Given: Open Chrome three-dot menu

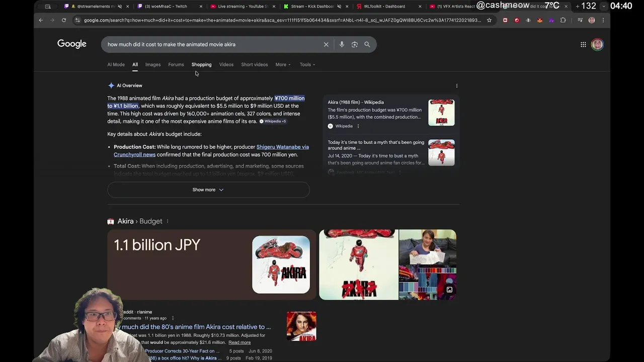Looking at the screenshot, I should [x=603, y=20].
